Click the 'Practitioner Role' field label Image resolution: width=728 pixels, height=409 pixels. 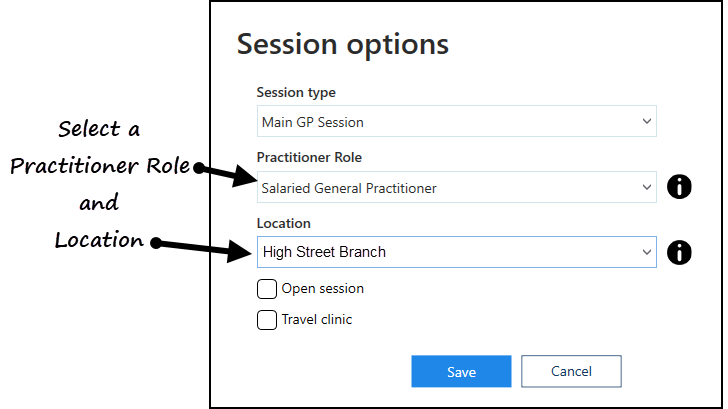tap(309, 157)
